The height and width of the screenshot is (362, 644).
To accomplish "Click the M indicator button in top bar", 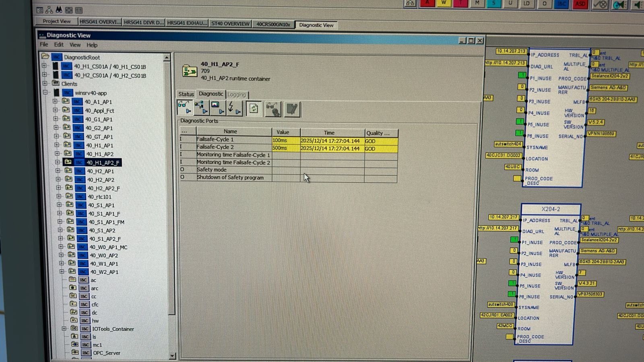I will pos(477,3).
